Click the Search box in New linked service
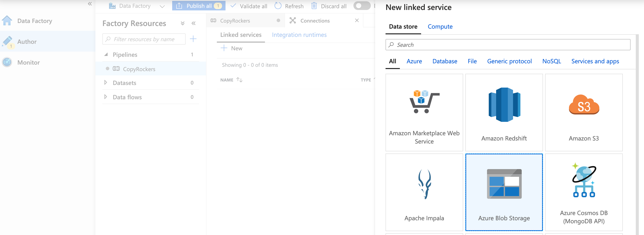The width and height of the screenshot is (644, 235). click(508, 45)
